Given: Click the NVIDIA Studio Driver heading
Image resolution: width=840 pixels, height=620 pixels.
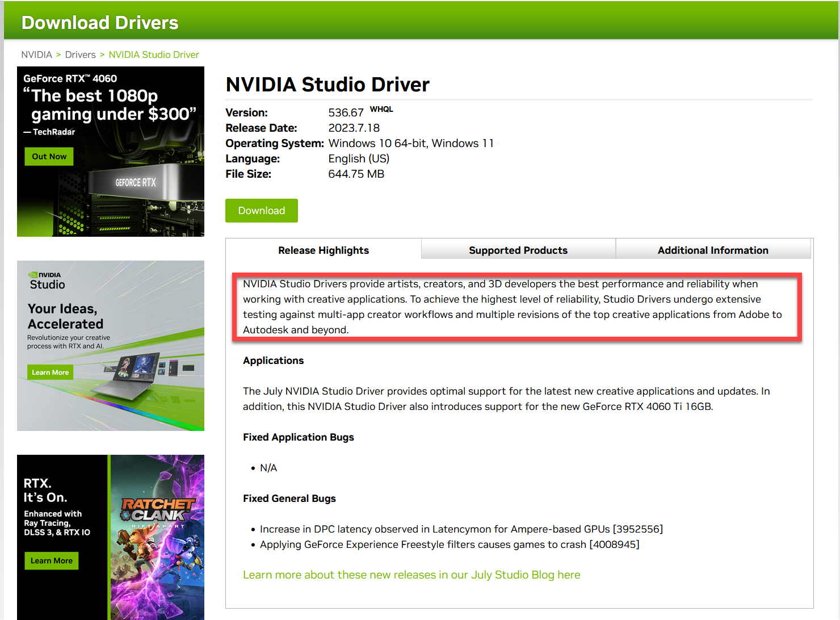Looking at the screenshot, I should tap(327, 85).
